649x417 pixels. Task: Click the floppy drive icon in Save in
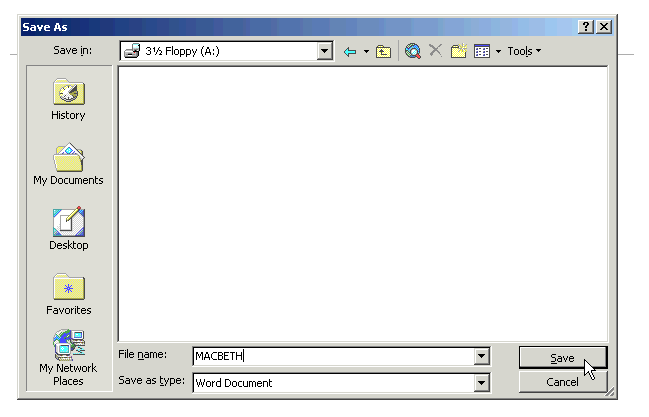click(132, 51)
